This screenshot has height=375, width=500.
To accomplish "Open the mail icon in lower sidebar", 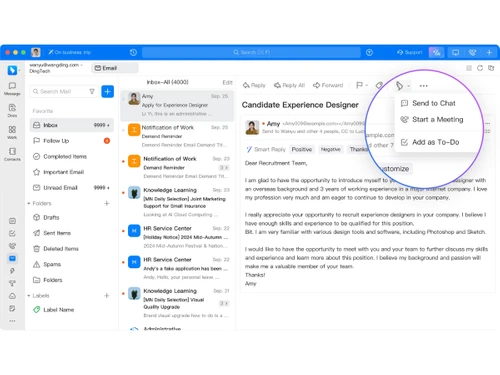I will click(12, 258).
